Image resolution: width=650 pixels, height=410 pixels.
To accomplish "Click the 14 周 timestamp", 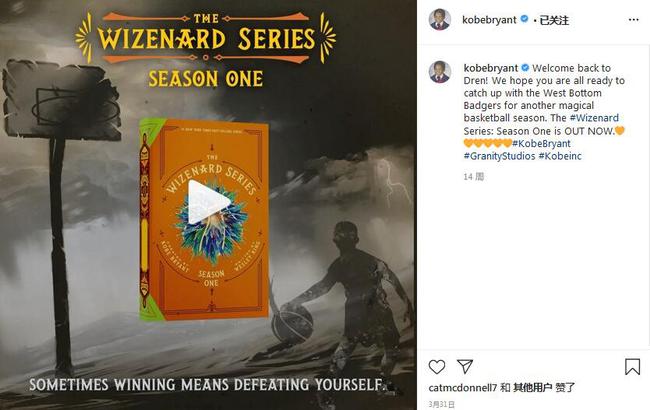I will 473,177.
